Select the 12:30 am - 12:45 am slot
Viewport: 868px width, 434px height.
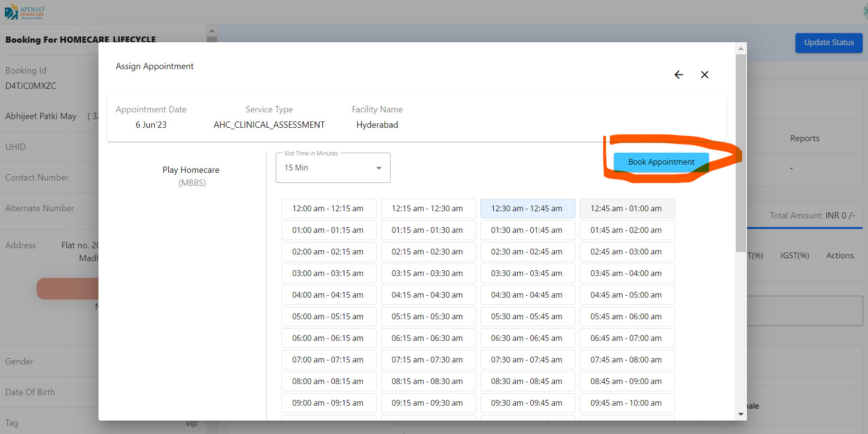(x=527, y=209)
